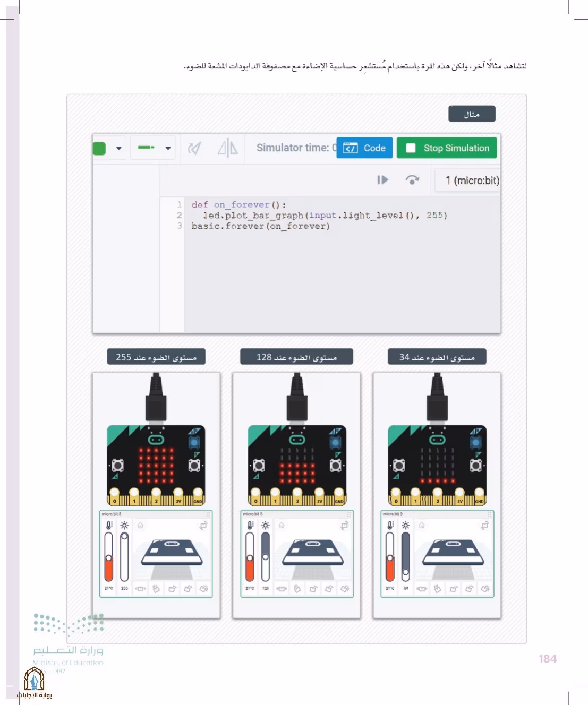
Task: Click button A on left micro:bit board
Action: point(117,466)
